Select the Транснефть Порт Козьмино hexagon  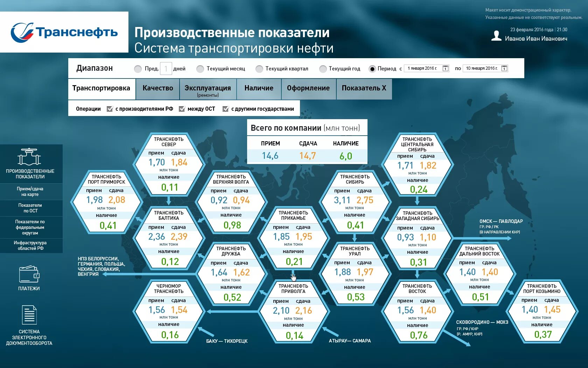pyautogui.click(x=542, y=312)
